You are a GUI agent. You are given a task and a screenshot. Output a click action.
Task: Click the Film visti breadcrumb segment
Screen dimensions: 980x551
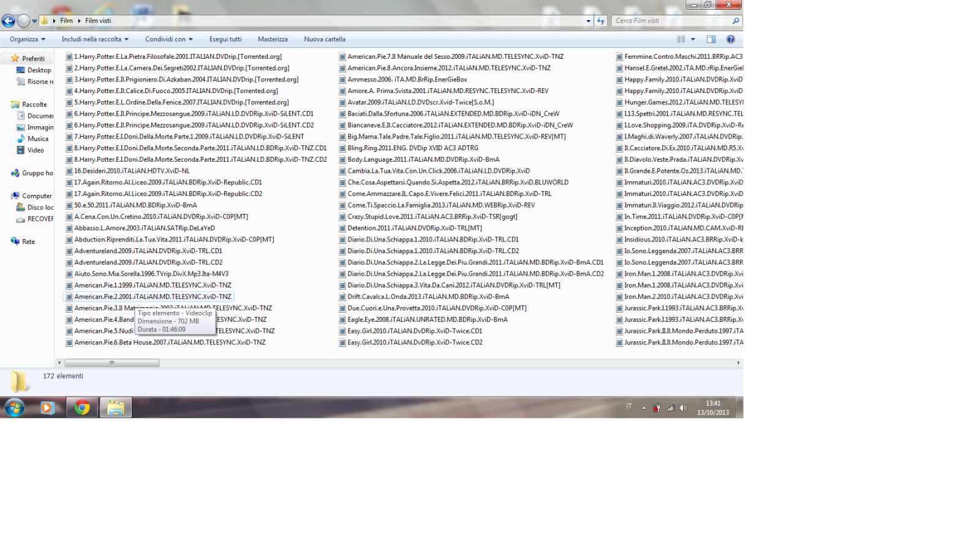(x=98, y=21)
